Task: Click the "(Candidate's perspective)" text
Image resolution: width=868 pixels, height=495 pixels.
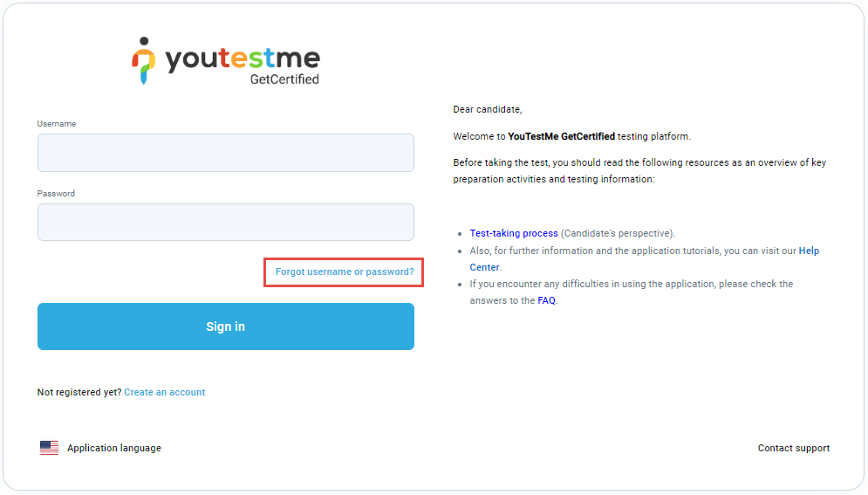Action: coord(618,234)
